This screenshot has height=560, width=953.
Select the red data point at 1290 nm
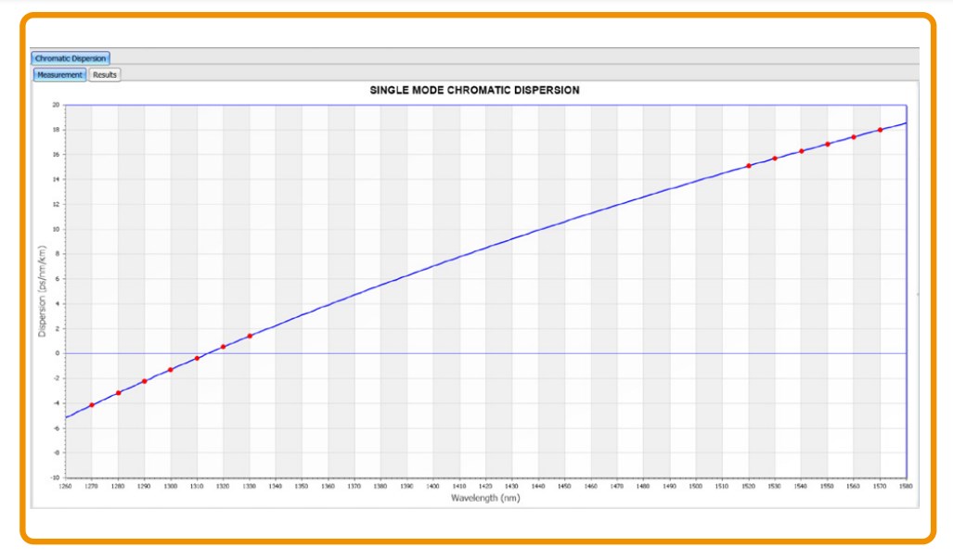(145, 381)
